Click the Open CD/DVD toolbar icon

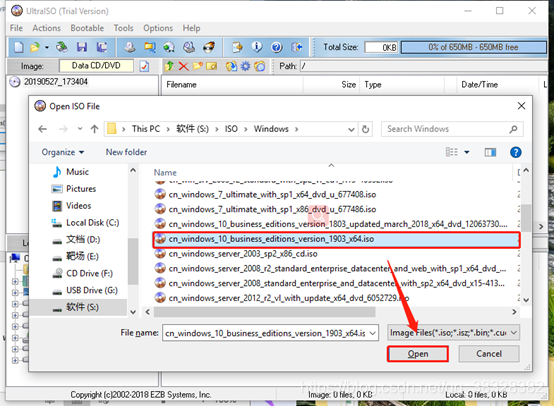pos(62,47)
